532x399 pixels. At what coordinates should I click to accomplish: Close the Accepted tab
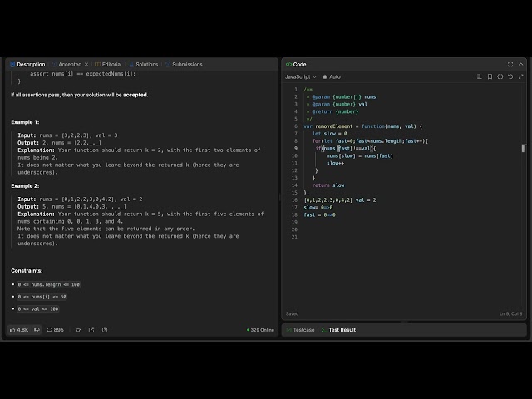tap(86, 65)
